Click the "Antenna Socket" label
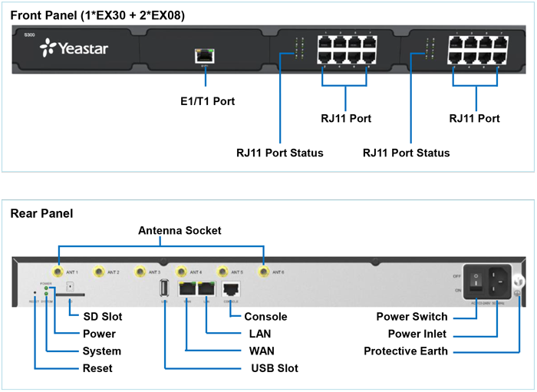Screen dimensions: 537x392 pyautogui.click(x=179, y=231)
